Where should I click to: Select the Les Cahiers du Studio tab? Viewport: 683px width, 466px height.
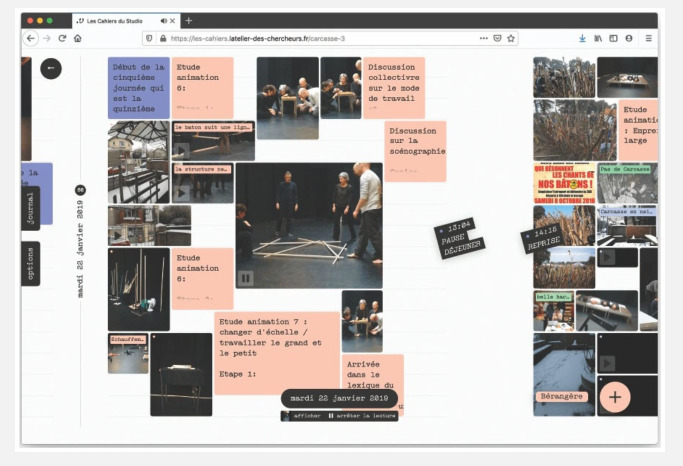(126, 20)
